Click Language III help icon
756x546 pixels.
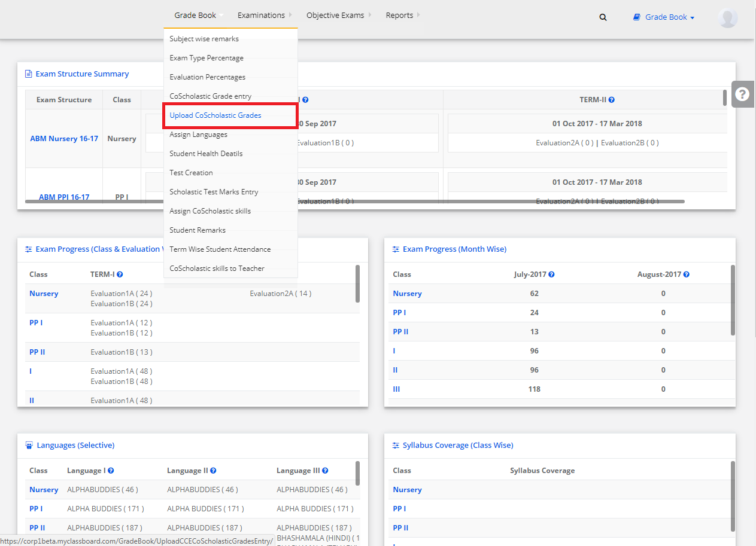(325, 471)
